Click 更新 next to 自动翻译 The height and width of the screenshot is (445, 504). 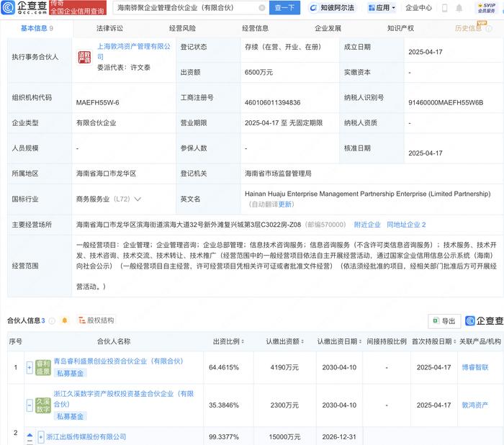click(x=285, y=204)
